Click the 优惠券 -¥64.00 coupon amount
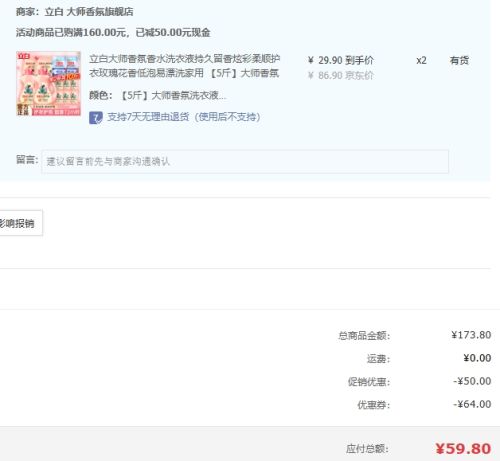Viewport: 500px width, 461px height. tap(472, 404)
